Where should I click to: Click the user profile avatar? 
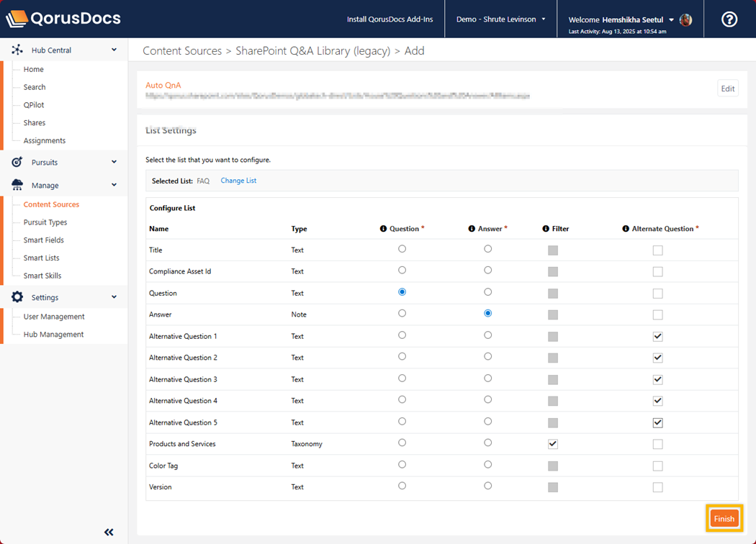click(x=685, y=20)
